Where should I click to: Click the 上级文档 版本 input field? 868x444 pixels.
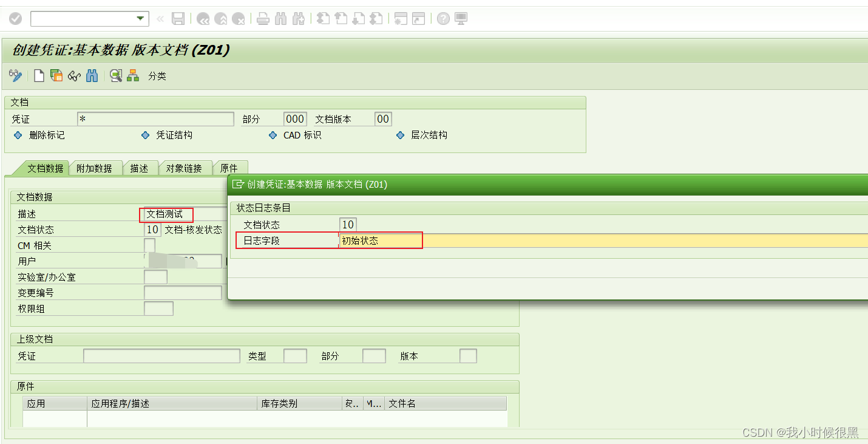[468, 356]
